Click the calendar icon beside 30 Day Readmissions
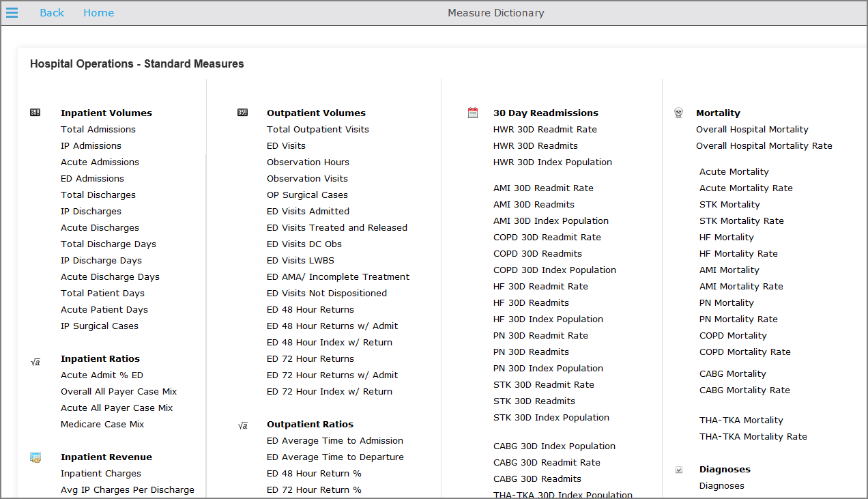The image size is (868, 499). 473,112
